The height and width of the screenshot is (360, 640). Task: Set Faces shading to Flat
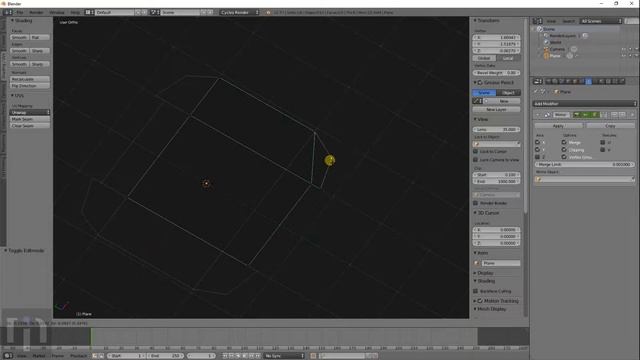[x=39, y=37]
